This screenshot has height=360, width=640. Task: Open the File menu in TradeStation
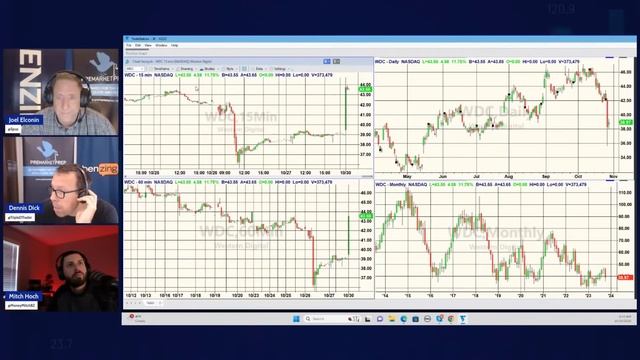point(129,45)
